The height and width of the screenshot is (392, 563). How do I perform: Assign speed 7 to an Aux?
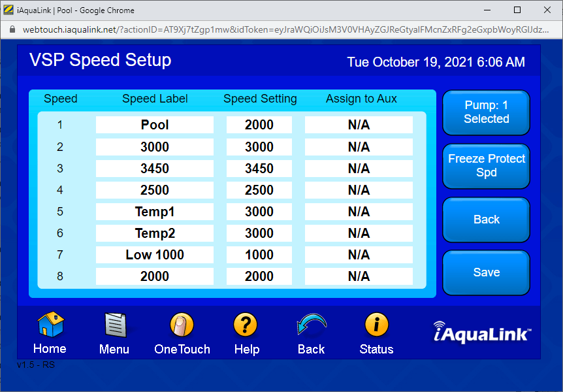[x=359, y=255]
